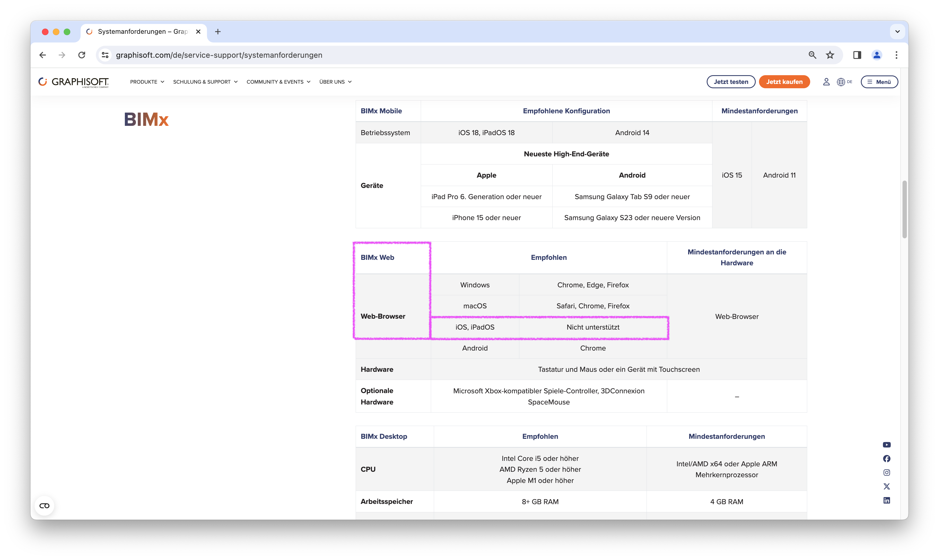Click the Graphisoft logo
The image size is (939, 560).
[74, 82]
